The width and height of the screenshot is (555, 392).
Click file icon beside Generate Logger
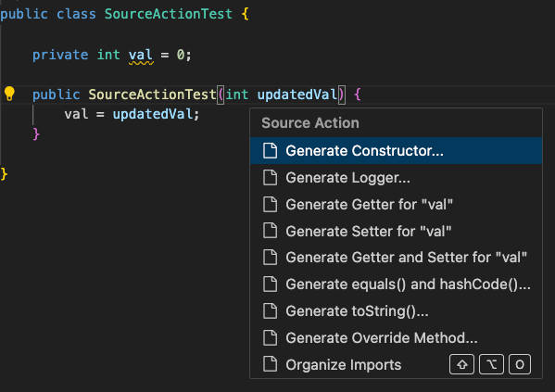pos(270,177)
